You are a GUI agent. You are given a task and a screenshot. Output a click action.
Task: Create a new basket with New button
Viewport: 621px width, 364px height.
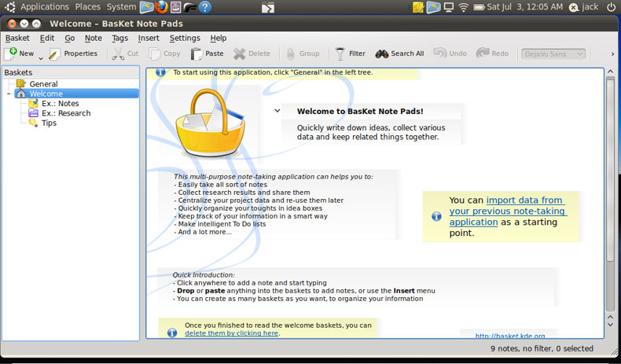(x=19, y=53)
